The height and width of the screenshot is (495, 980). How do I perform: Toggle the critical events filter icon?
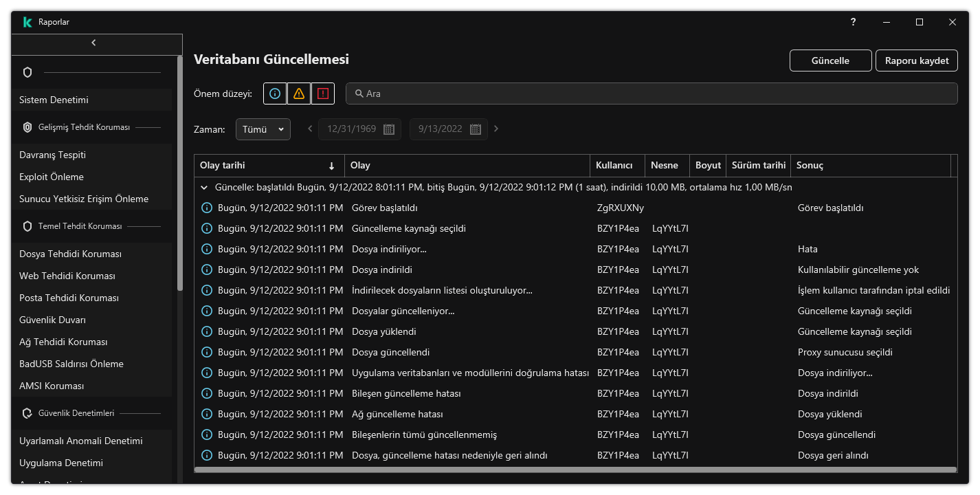[x=323, y=93]
